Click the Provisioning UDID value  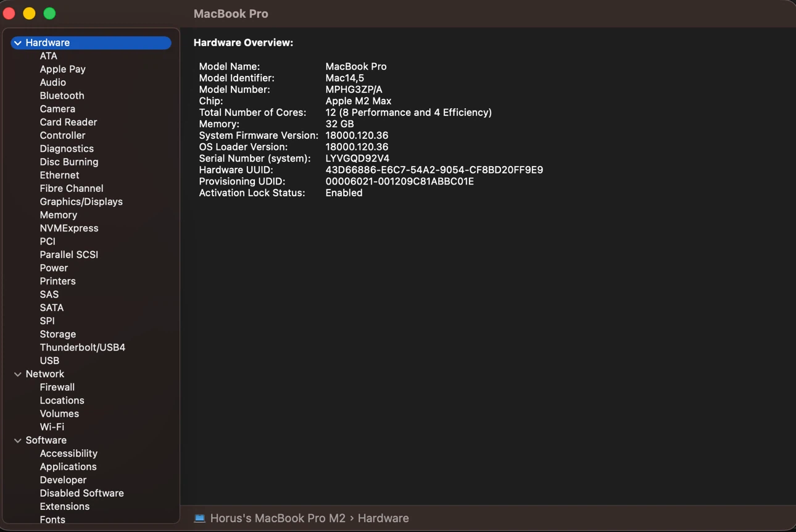click(400, 182)
